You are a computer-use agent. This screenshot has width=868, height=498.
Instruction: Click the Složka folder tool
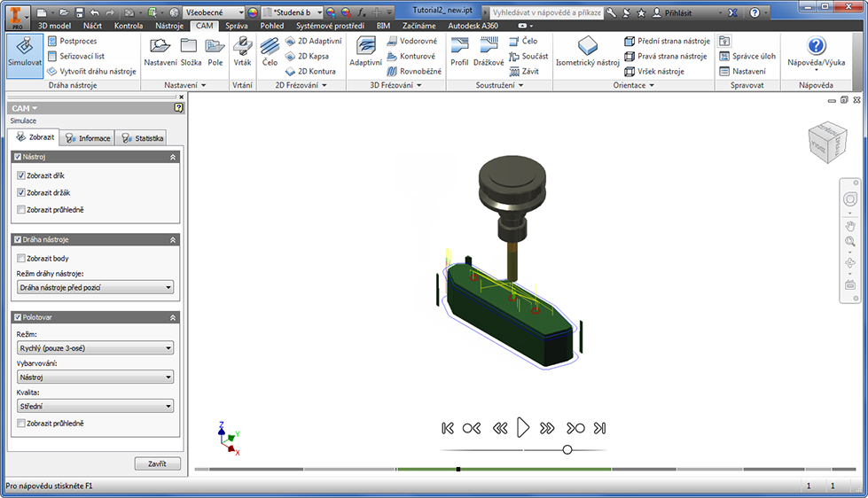click(191, 52)
